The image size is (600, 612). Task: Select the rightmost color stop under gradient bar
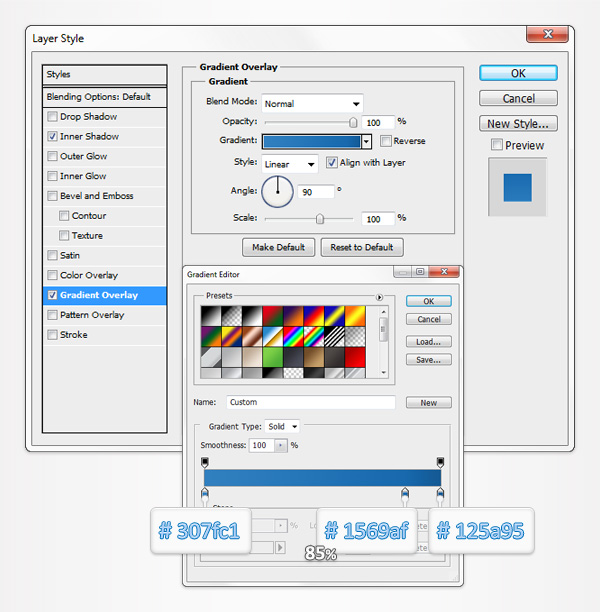440,494
